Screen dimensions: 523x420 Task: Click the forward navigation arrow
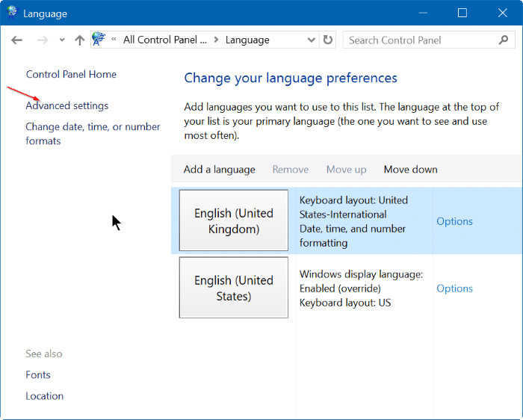pos(43,40)
